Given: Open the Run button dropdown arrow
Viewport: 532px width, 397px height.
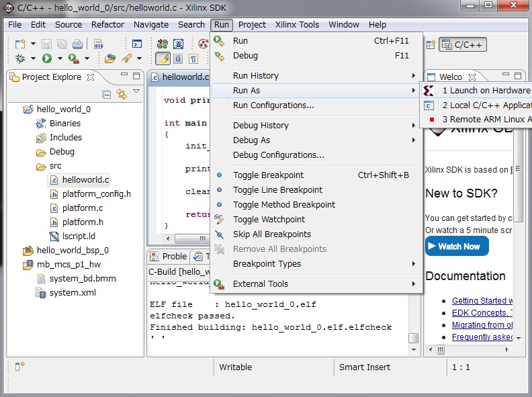Looking at the screenshot, I should [x=60, y=58].
